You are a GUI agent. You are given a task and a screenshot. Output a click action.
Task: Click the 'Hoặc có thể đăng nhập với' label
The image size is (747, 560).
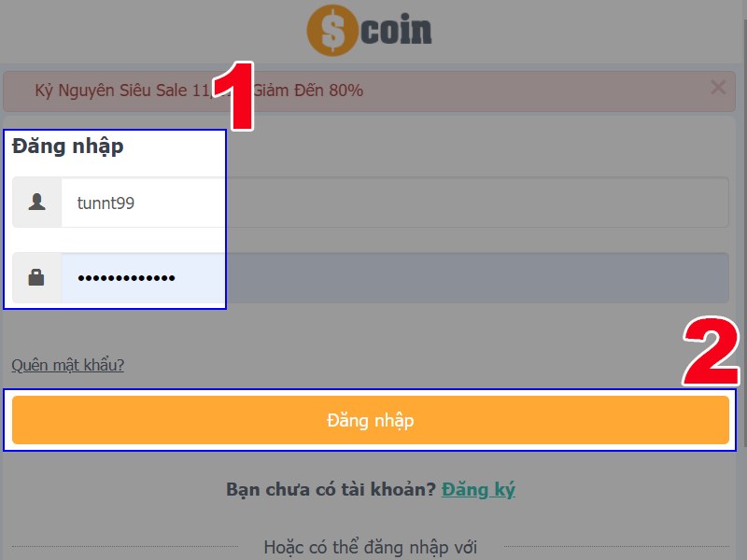(x=370, y=547)
